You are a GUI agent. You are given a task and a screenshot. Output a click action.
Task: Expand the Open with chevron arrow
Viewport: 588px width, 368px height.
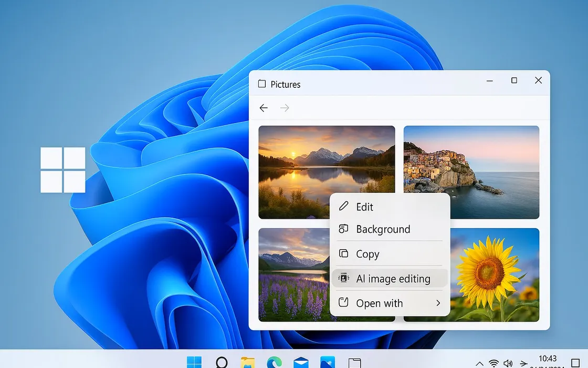point(438,303)
